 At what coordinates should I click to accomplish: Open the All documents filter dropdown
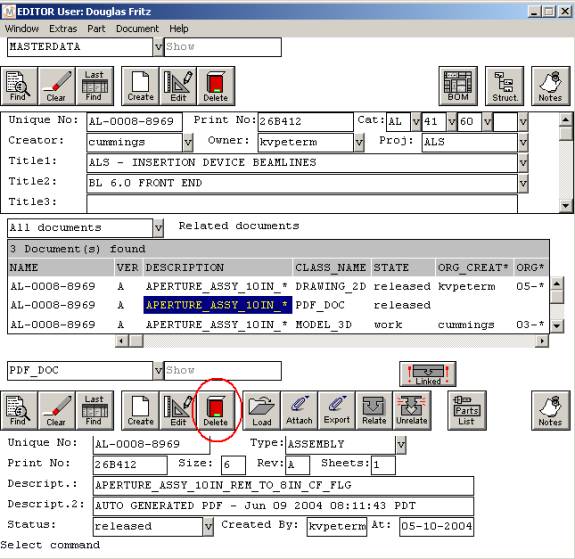(x=158, y=228)
